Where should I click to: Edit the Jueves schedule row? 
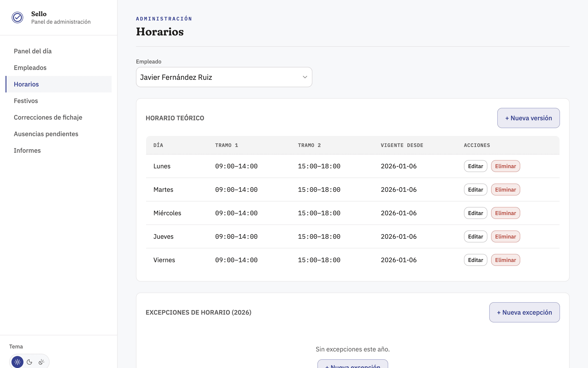tap(475, 237)
